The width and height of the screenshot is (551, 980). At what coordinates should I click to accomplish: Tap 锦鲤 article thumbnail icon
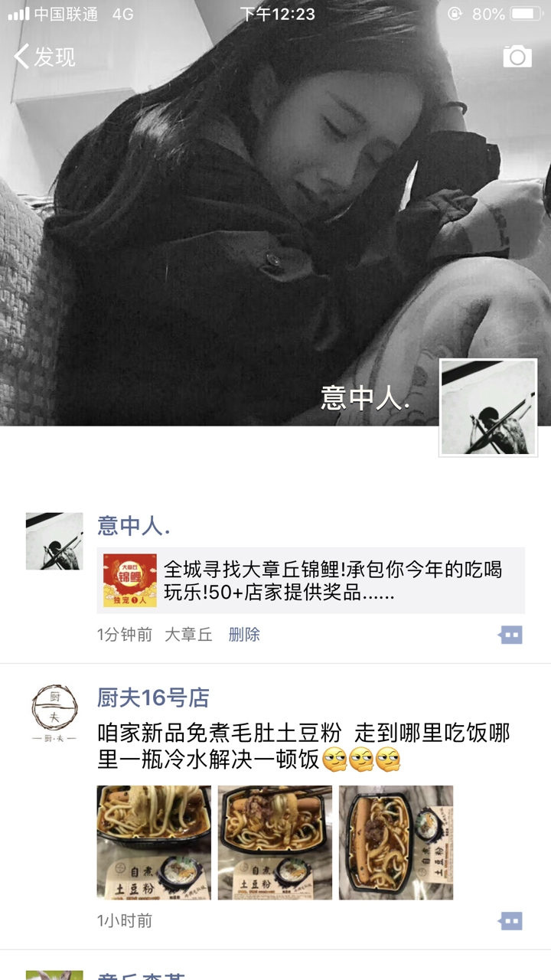click(x=130, y=580)
